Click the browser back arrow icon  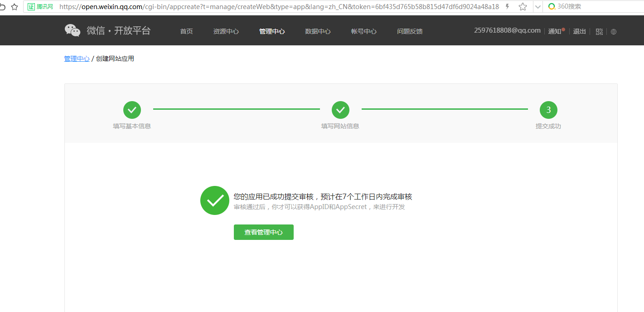[x=4, y=6]
